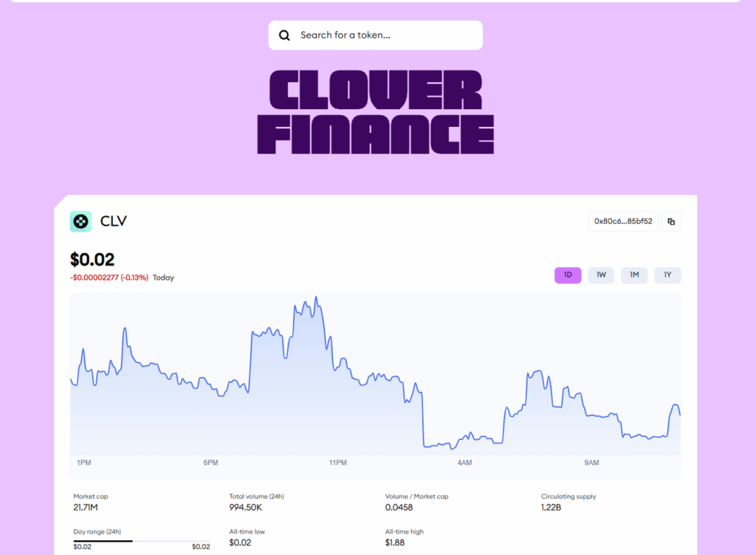Click the red price change percentage

pyautogui.click(x=109, y=277)
